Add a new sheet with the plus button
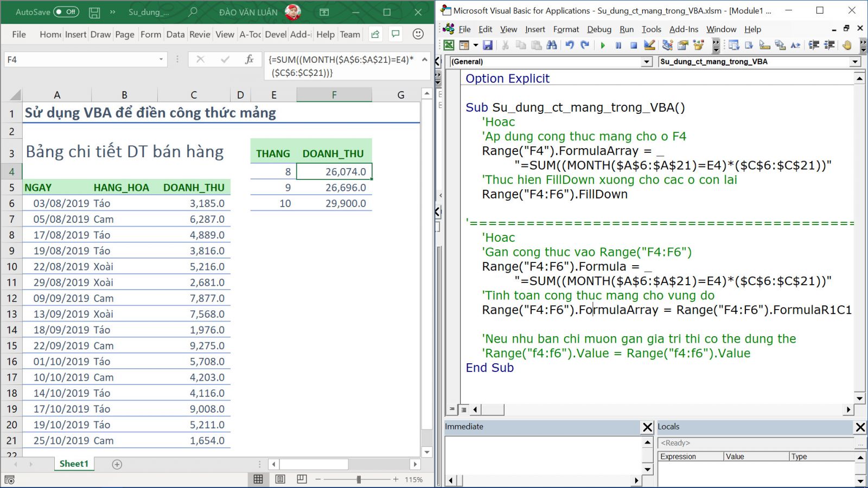 pyautogui.click(x=117, y=464)
